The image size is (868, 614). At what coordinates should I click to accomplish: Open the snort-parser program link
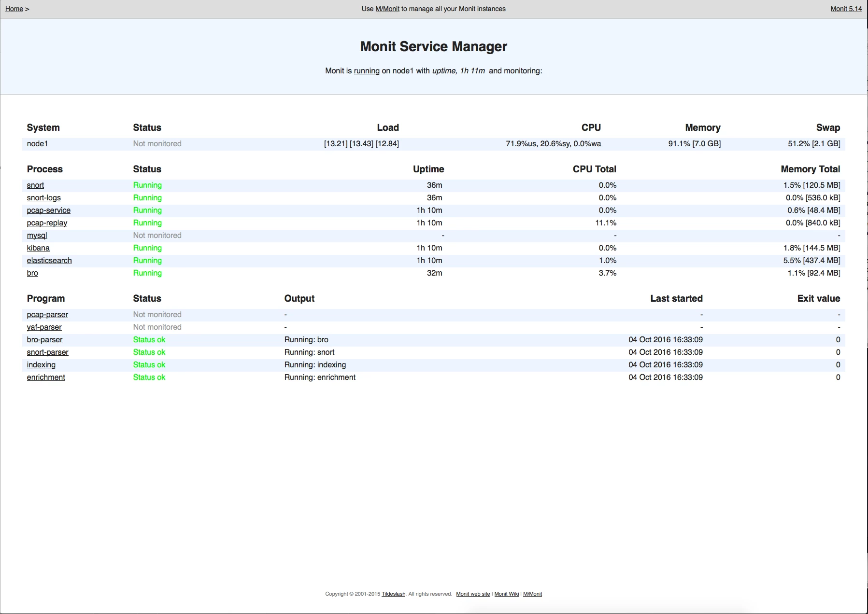coord(47,352)
